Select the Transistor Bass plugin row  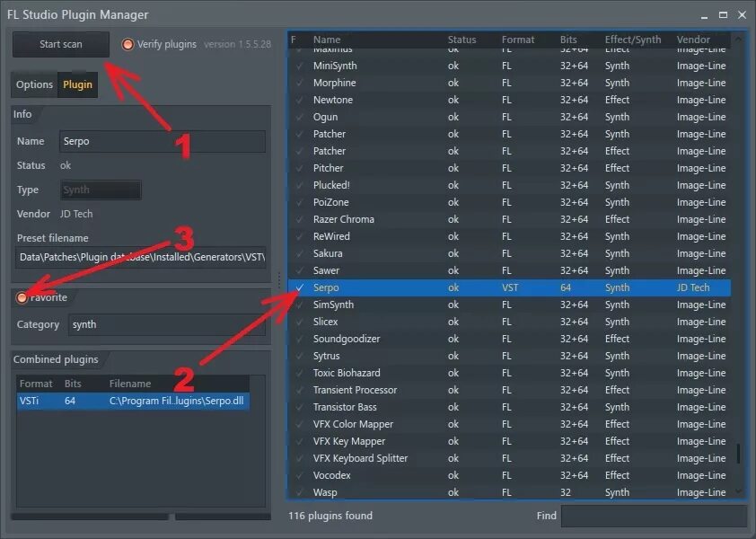510,407
